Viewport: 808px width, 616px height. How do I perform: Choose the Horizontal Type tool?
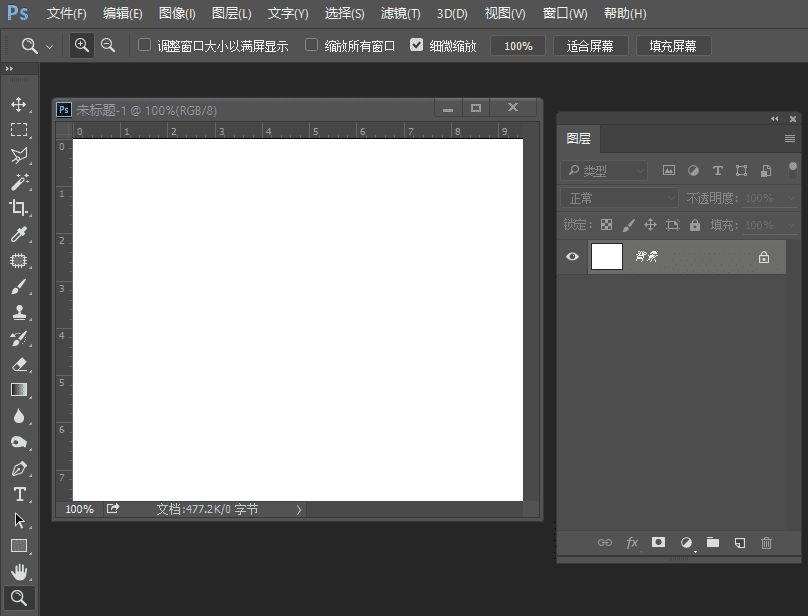[x=19, y=494]
